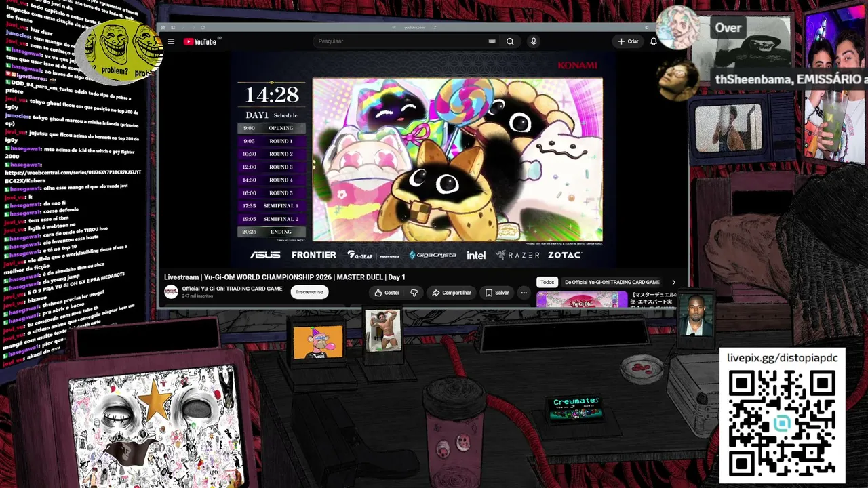868x488 pixels.
Task: Open Official Yu-Gi-Oh! TRADING CARD GAME channel name
Action: (232, 289)
